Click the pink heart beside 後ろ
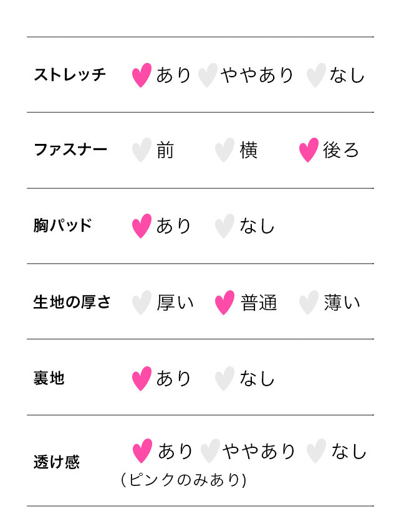The height and width of the screenshot is (532, 399). (x=309, y=150)
